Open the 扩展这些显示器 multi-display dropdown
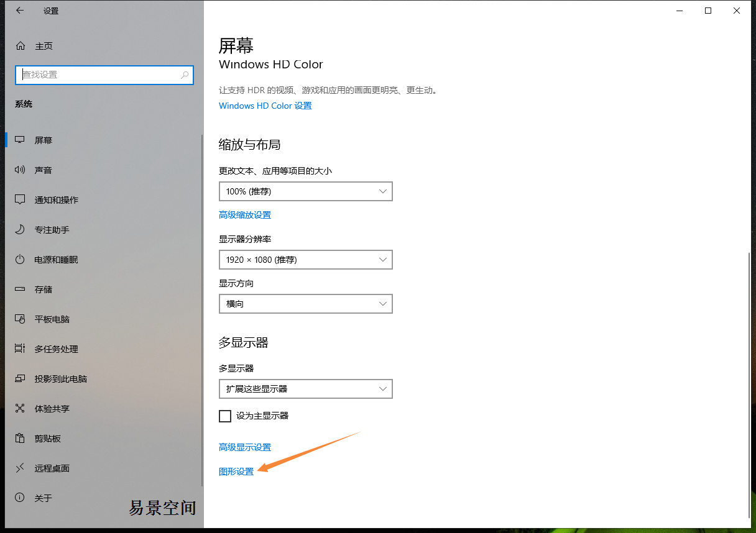The width and height of the screenshot is (756, 533). point(306,389)
